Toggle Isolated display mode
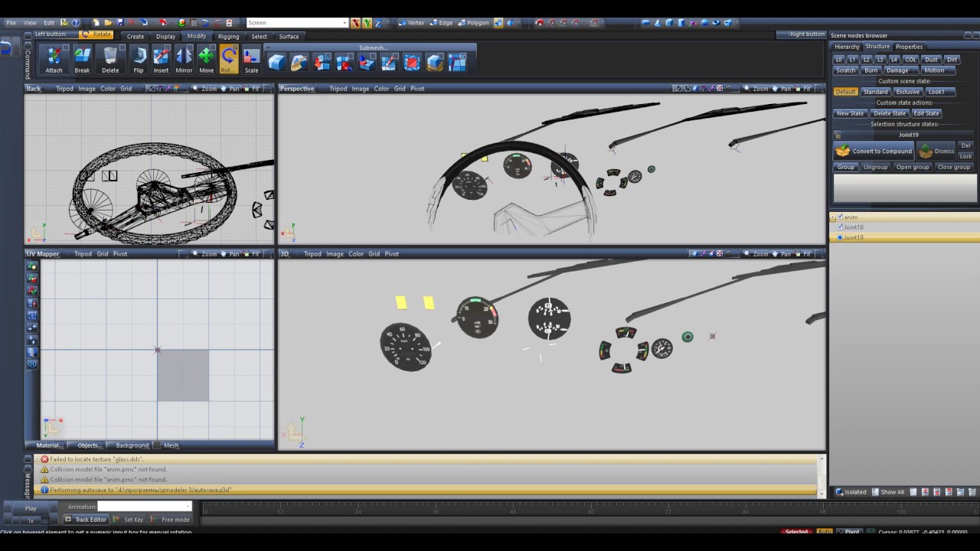The height and width of the screenshot is (551, 980). click(x=851, y=492)
